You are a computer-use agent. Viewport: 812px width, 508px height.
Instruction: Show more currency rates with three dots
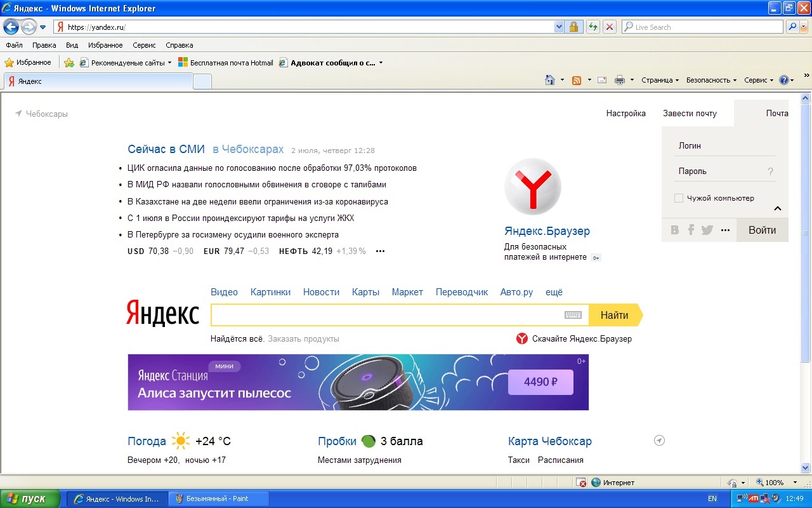point(380,251)
